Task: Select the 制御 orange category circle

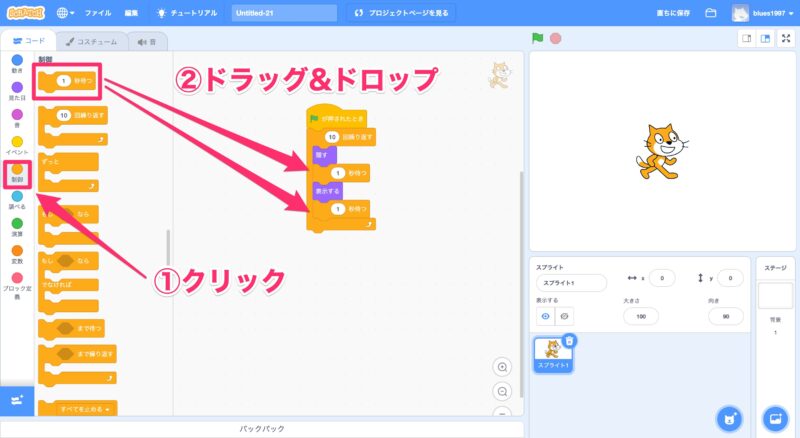Action: [x=17, y=170]
